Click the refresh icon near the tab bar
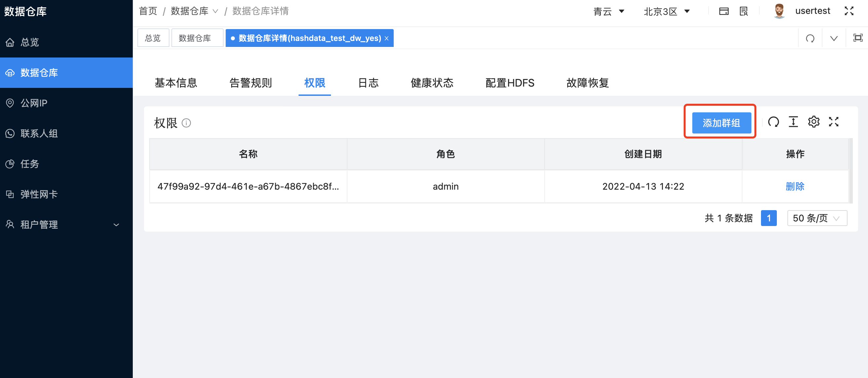Screen dimensions: 868x378 810,38
